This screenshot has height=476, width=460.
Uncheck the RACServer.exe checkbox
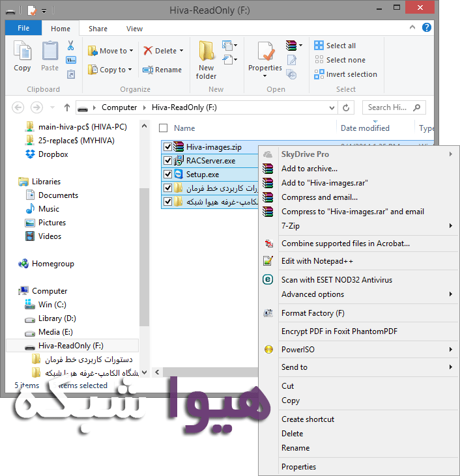167,160
